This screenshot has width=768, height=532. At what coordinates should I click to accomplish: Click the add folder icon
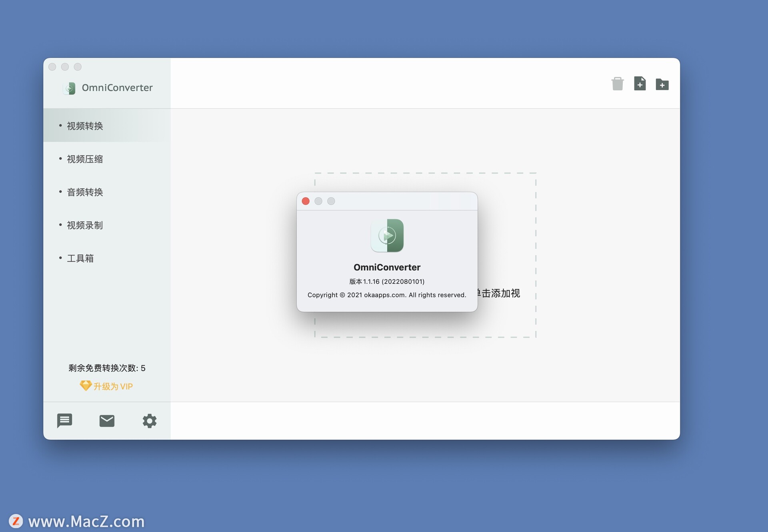coord(662,84)
